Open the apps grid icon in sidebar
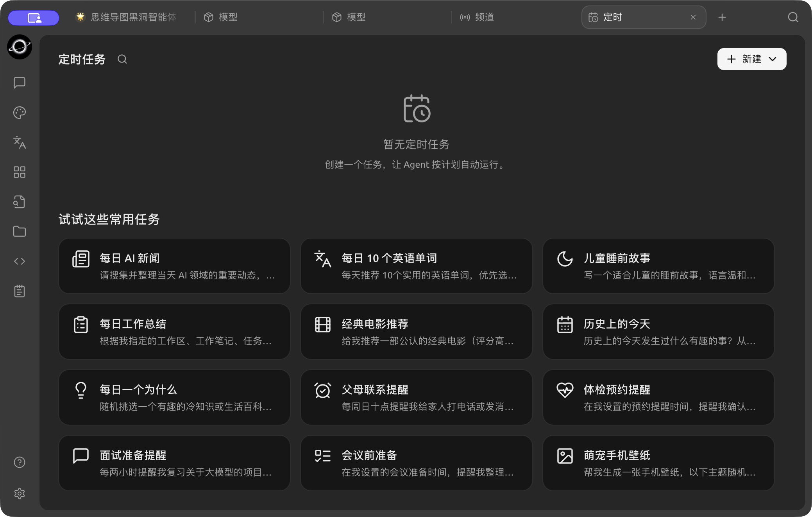Image resolution: width=812 pixels, height=517 pixels. [20, 172]
